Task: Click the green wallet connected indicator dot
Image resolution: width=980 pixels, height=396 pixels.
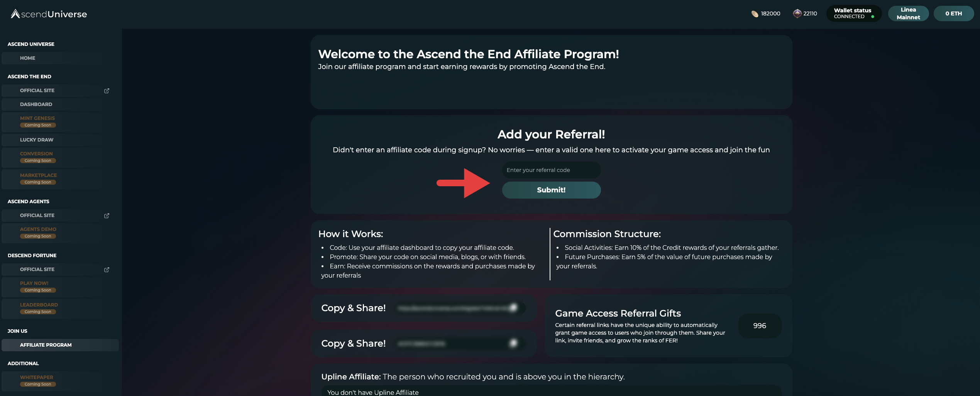Action: tap(873, 17)
